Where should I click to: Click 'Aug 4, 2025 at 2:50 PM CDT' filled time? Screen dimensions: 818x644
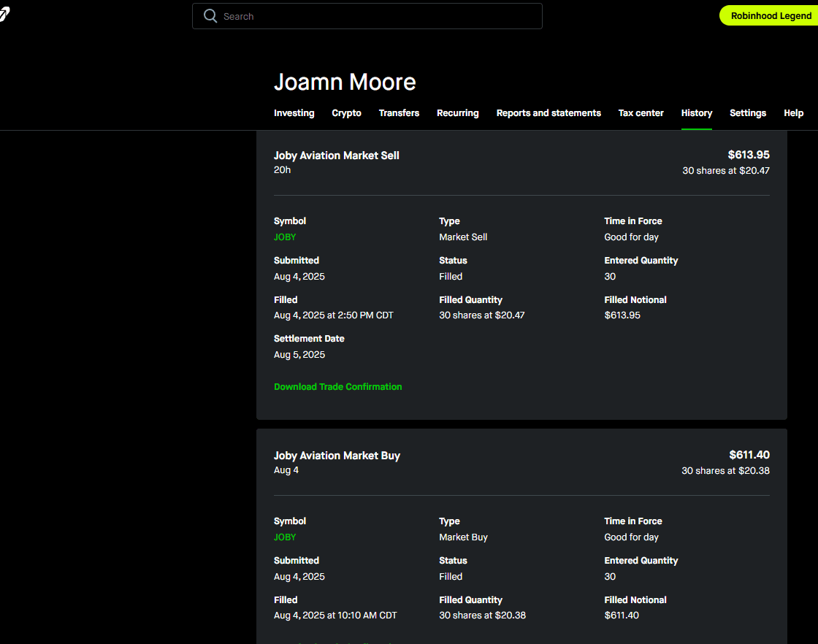click(334, 315)
